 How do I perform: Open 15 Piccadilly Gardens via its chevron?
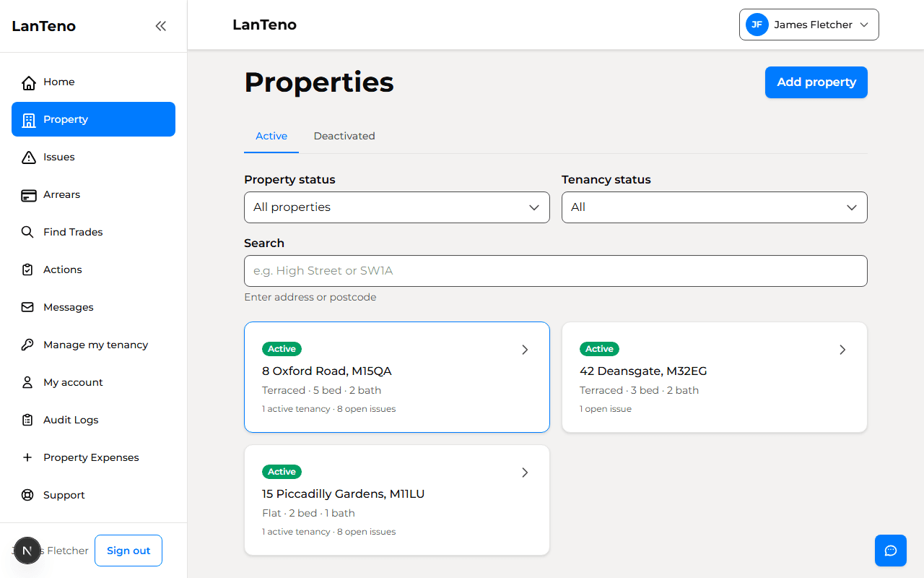pos(525,473)
